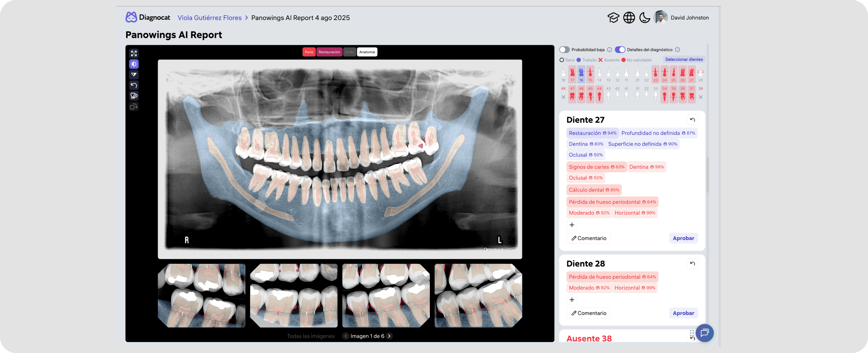Viewport: 868px width, 353px height.
Task: Click Aprobar for Diente 27
Action: pyautogui.click(x=683, y=238)
